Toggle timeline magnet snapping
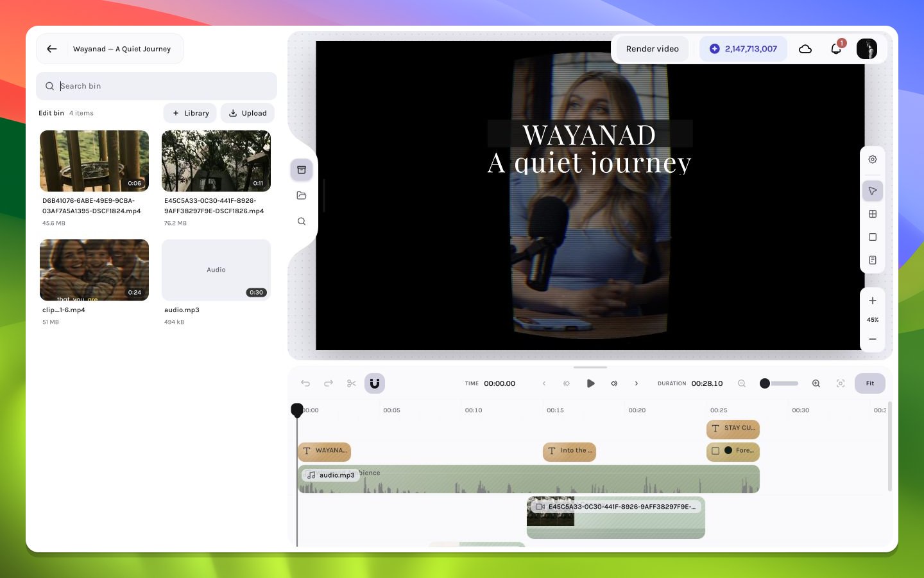The width and height of the screenshot is (924, 578). coord(375,383)
